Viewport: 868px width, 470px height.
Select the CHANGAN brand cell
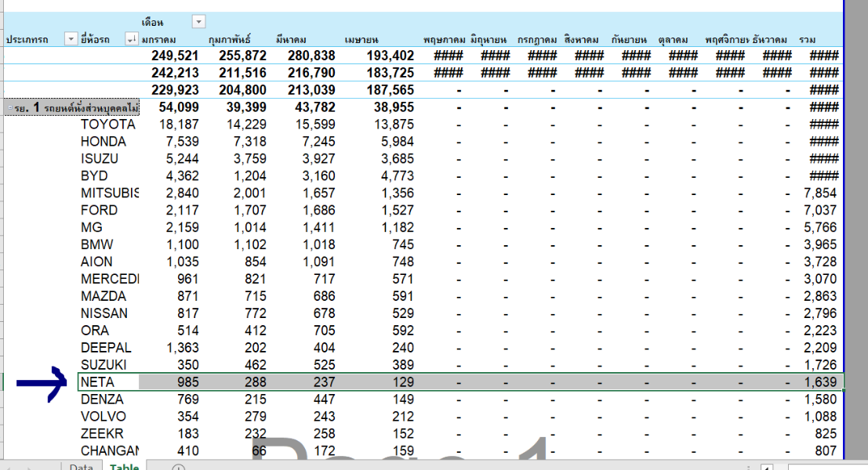(x=110, y=450)
